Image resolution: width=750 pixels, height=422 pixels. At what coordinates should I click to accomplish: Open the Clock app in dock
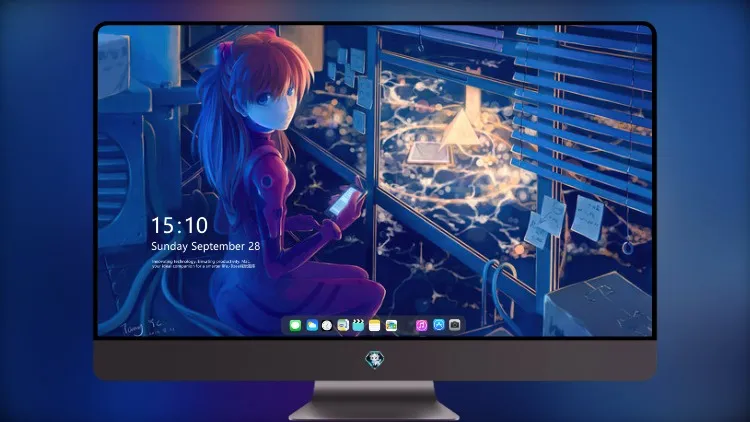pos(327,326)
